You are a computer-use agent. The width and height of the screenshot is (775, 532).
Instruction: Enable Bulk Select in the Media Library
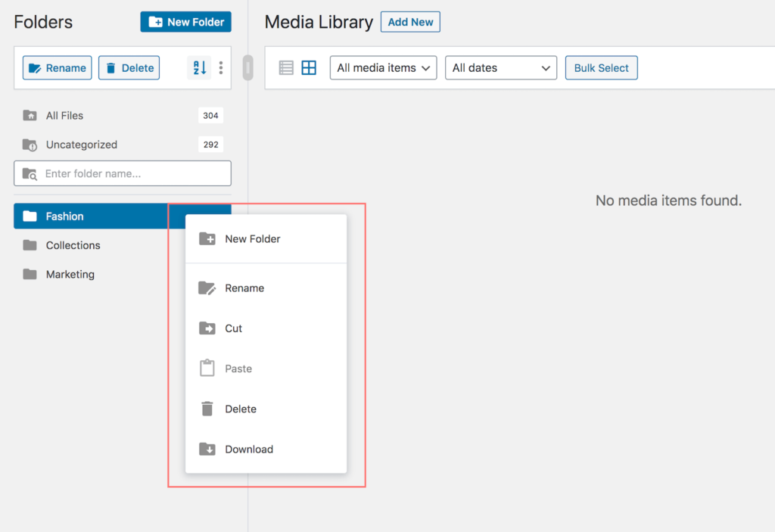point(601,67)
